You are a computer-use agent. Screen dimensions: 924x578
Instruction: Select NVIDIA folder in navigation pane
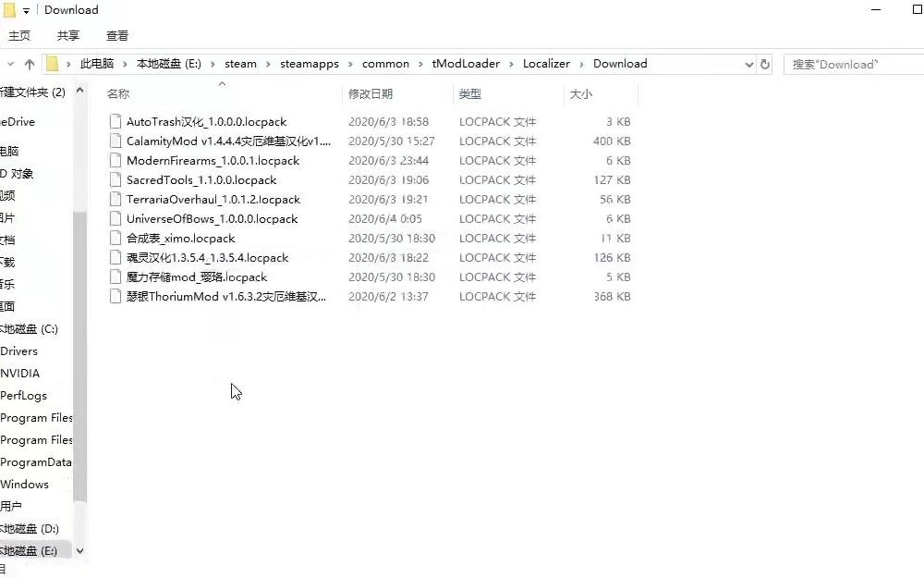pyautogui.click(x=20, y=374)
